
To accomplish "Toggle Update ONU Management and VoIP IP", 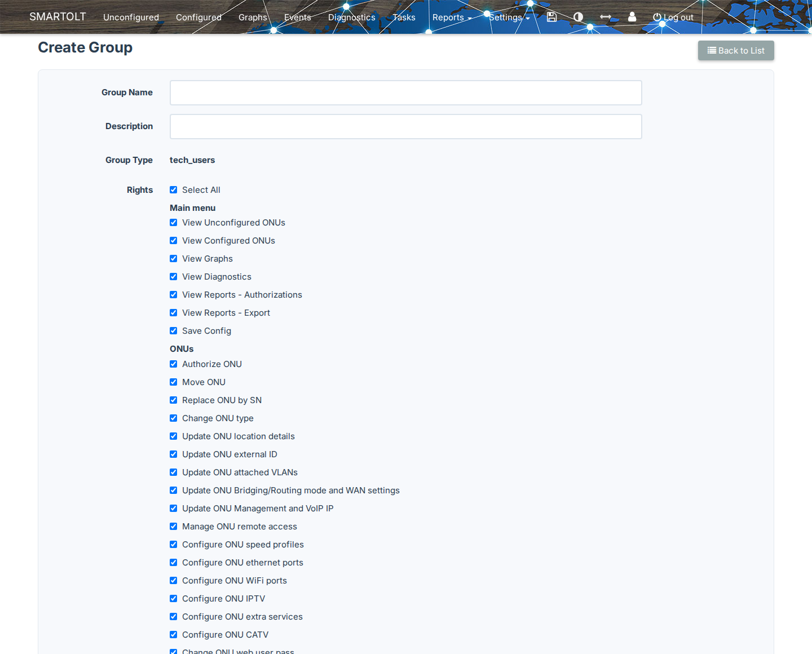I will point(174,509).
